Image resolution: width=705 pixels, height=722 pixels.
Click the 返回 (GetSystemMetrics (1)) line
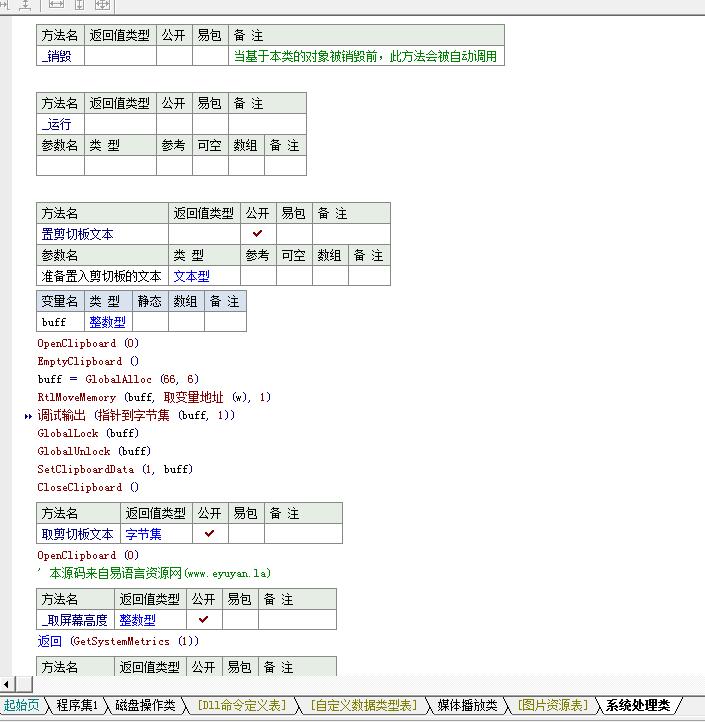click(x=118, y=641)
